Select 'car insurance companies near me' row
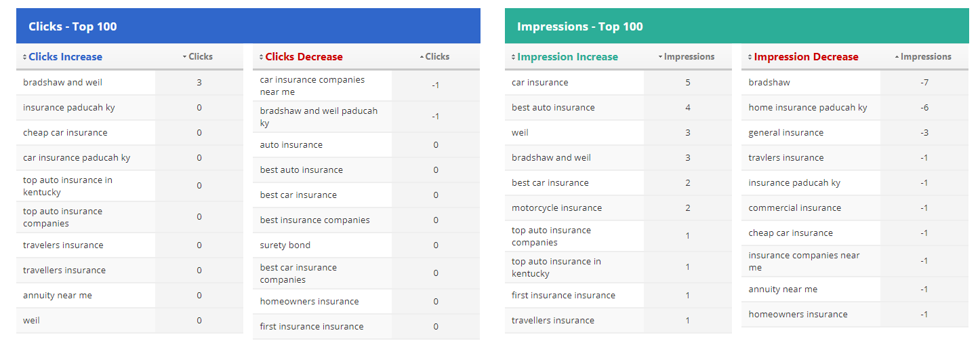Screen dimensions: 980x358 tap(312, 85)
